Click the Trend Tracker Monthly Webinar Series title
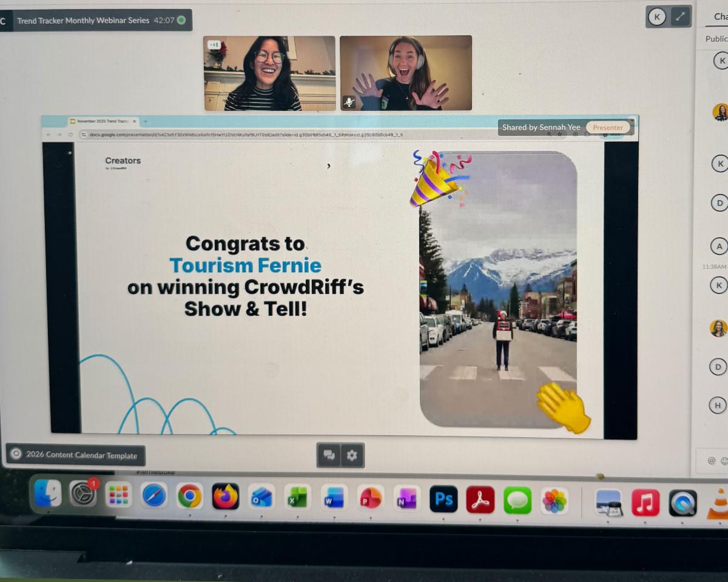The width and height of the screenshot is (728, 582). [83, 21]
